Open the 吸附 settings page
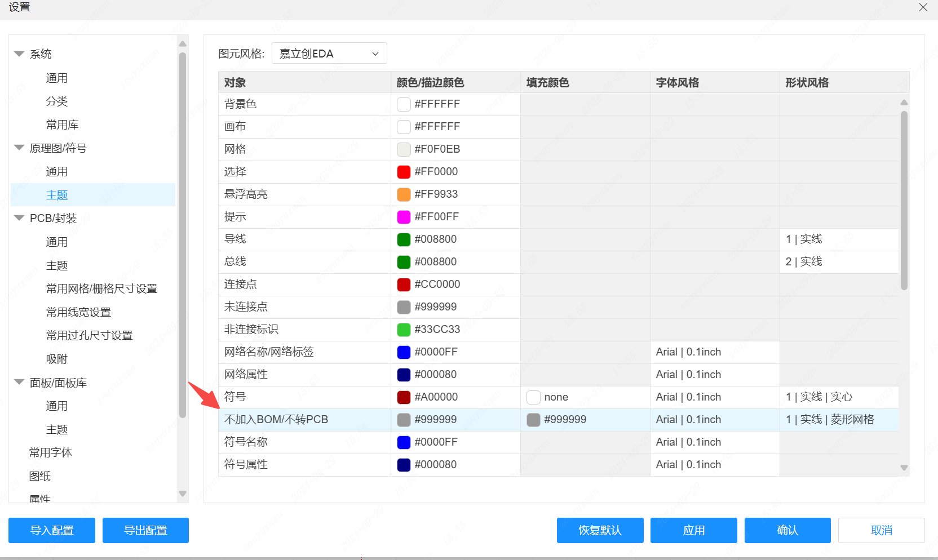Screen dimensions: 938x560 (55, 358)
